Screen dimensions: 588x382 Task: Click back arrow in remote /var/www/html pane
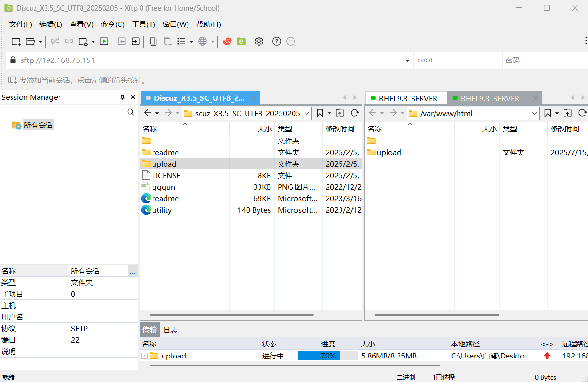373,113
